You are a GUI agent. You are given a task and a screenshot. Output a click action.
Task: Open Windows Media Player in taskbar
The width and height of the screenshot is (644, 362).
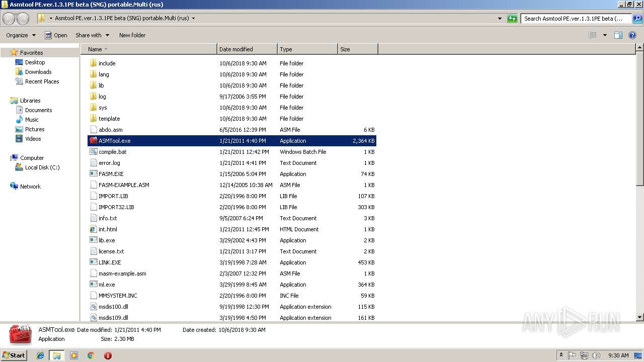point(73,355)
